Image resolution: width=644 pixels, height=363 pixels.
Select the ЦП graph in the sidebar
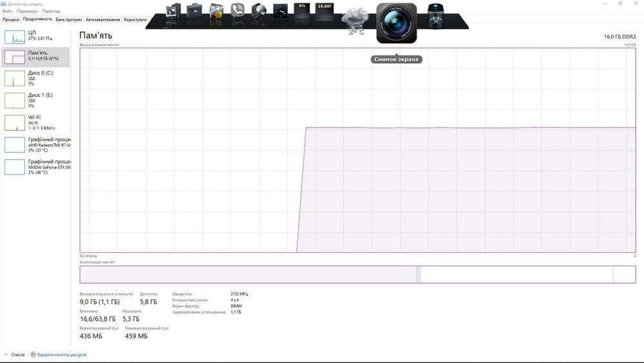pos(15,37)
